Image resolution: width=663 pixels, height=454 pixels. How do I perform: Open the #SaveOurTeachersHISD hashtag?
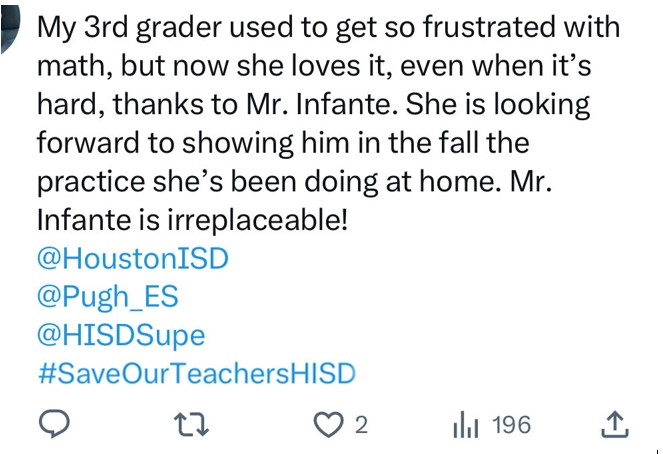(196, 373)
